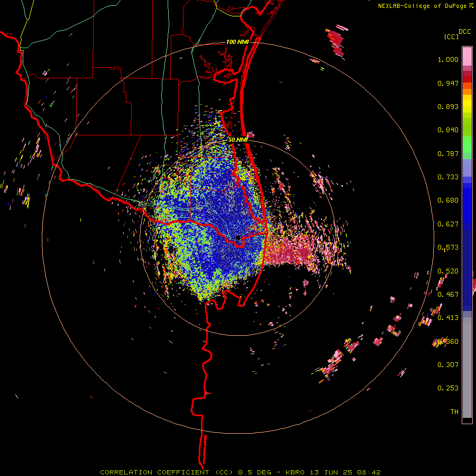This screenshot has height=476, width=476.
Task: Click the CORRELATION COEFFICIENT (CC) caption text
Action: click(x=167, y=472)
